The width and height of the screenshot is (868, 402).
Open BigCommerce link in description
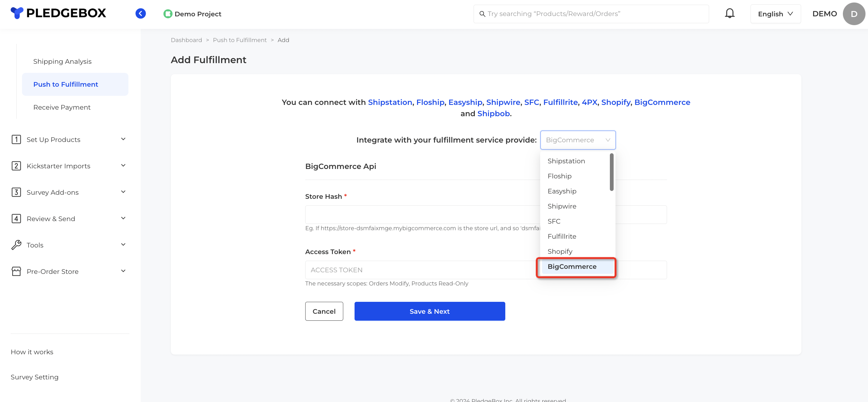tap(662, 102)
